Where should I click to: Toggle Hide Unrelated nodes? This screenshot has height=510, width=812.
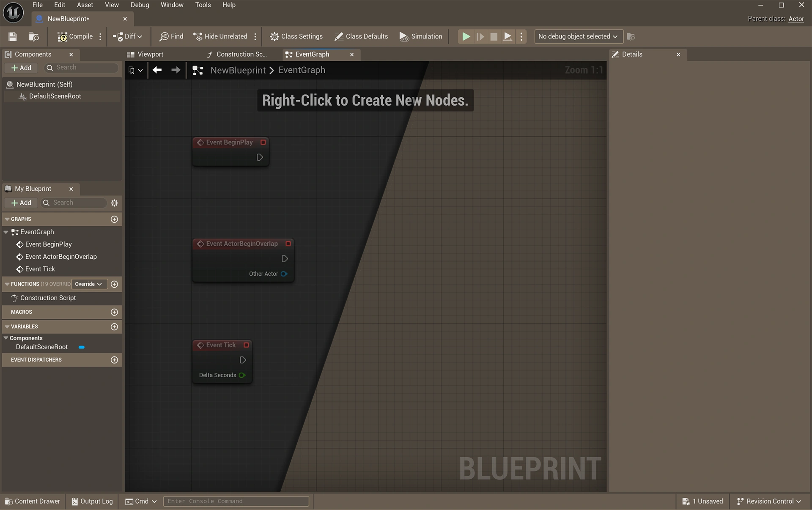coord(220,37)
